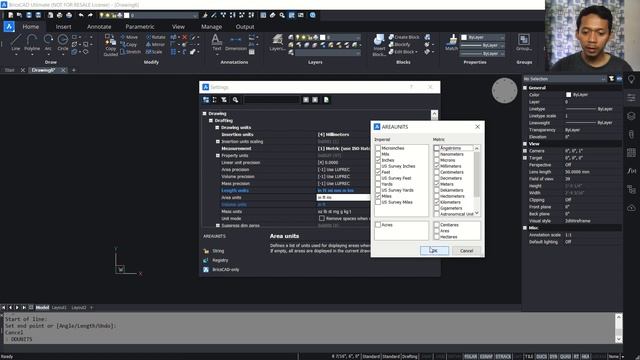
Task: Switch to the Output ribbon tab
Action: pos(245,27)
